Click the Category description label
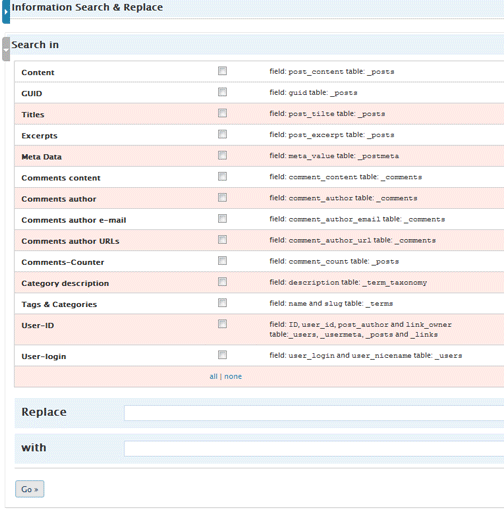The height and width of the screenshot is (511, 504). click(65, 283)
